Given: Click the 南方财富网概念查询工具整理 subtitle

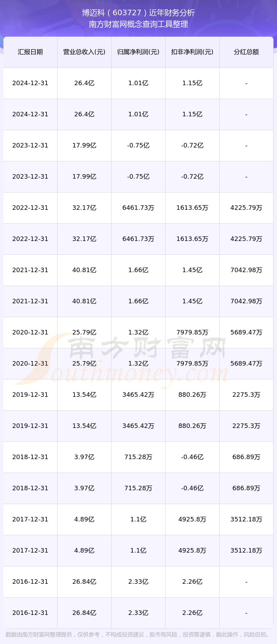Looking at the screenshot, I should (x=138, y=24).
